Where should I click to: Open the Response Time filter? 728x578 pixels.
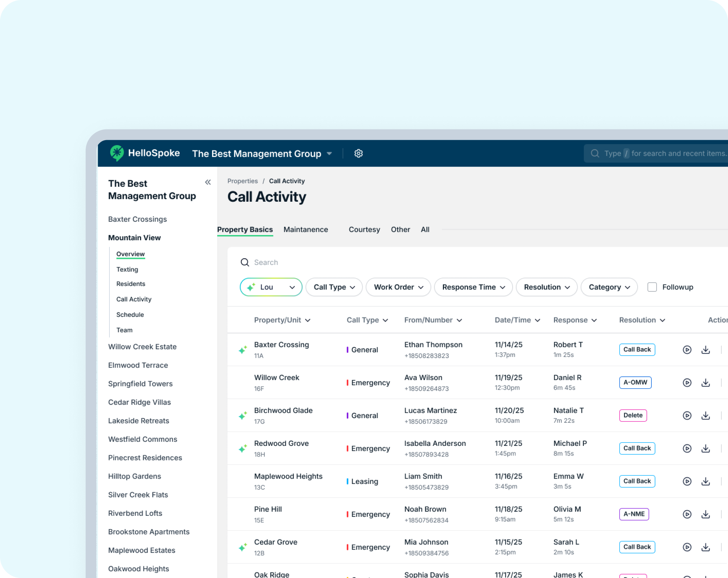click(473, 287)
